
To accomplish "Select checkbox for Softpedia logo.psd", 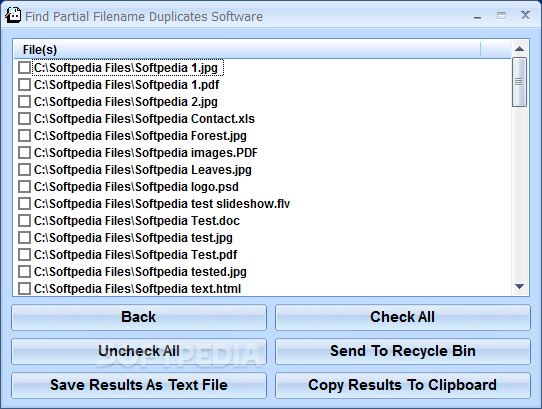I will click(x=25, y=187).
